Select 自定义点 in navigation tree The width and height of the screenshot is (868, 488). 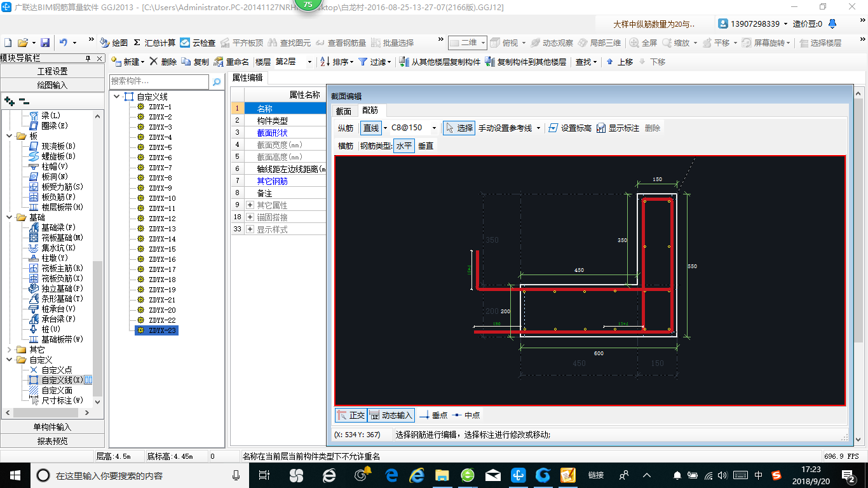[x=57, y=370]
